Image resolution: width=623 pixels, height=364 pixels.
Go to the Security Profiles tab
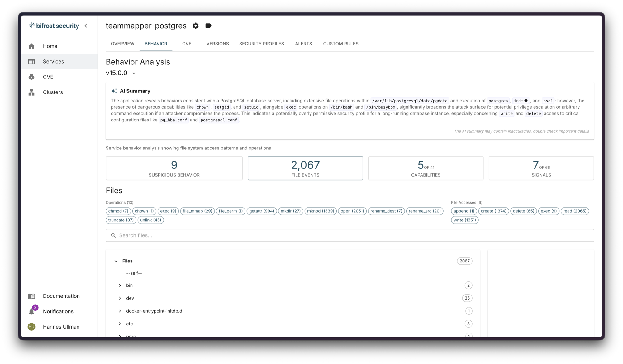[262, 44]
